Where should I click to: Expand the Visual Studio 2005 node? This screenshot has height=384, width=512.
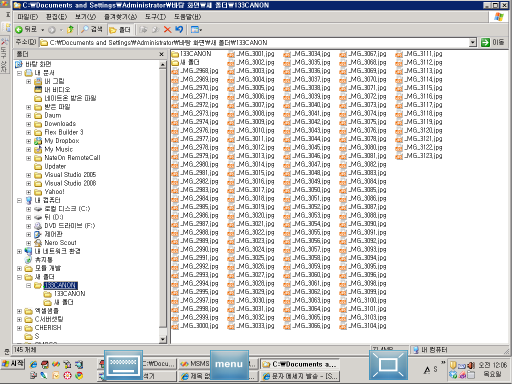click(x=28, y=175)
